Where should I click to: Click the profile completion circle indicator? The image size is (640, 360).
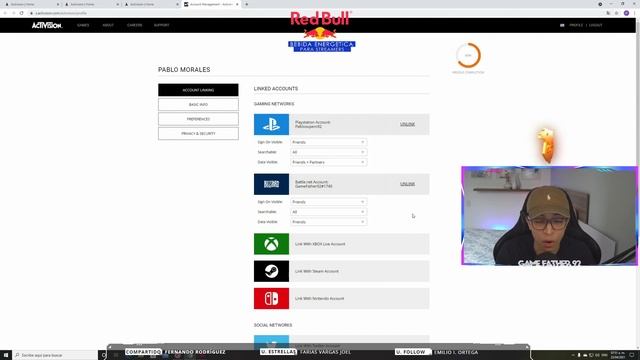pos(468,55)
